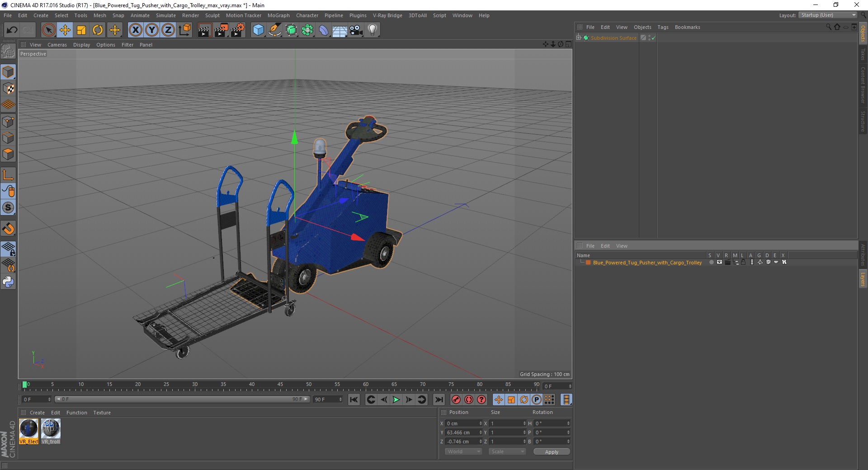This screenshot has height=470, width=868.
Task: Add a camera object
Action: click(356, 30)
